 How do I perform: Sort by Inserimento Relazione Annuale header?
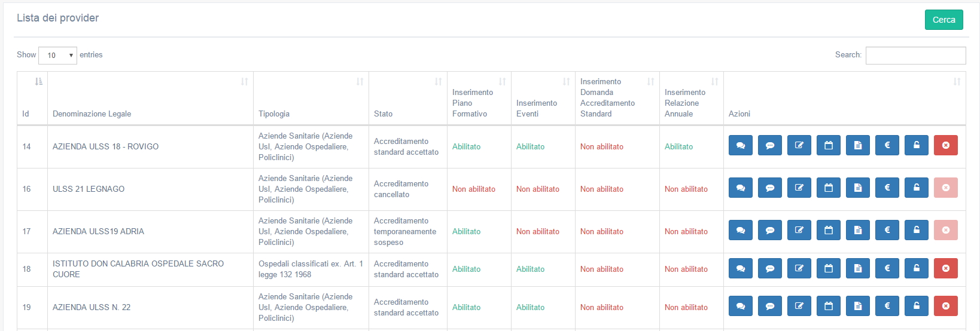point(692,98)
